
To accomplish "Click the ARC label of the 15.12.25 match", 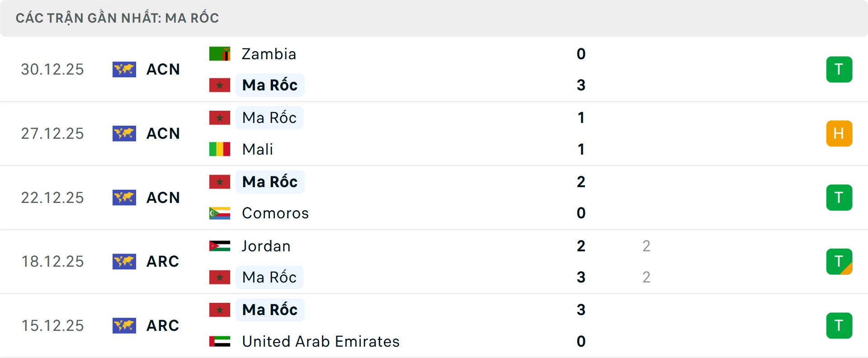I will click(x=163, y=325).
